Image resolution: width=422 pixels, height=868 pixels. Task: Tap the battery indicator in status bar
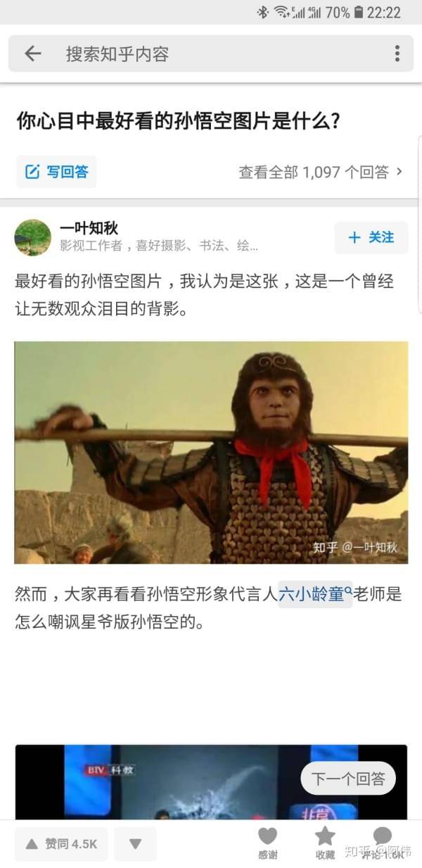359,12
